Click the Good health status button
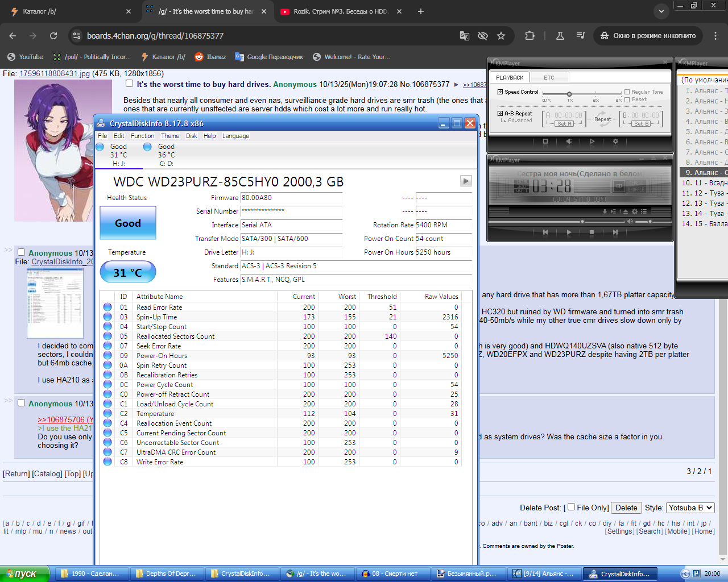The width and height of the screenshot is (728, 582). (x=128, y=223)
